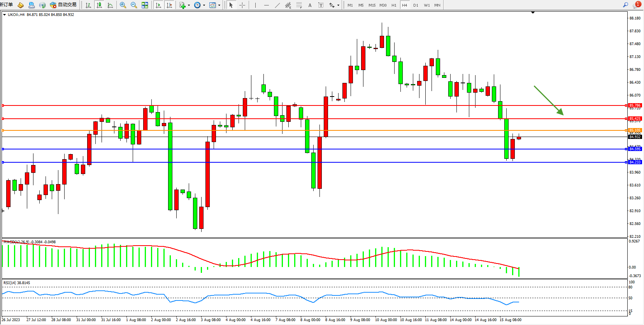Select the text label tool
644x325 pixels.
point(310,5)
